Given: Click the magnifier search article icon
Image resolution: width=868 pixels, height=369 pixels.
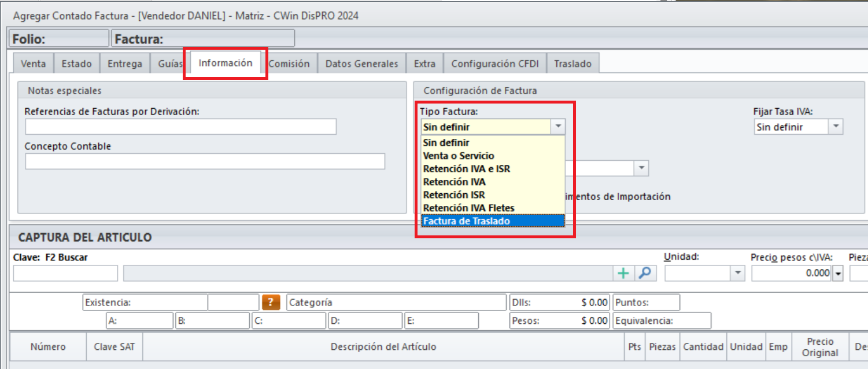Looking at the screenshot, I should [645, 274].
